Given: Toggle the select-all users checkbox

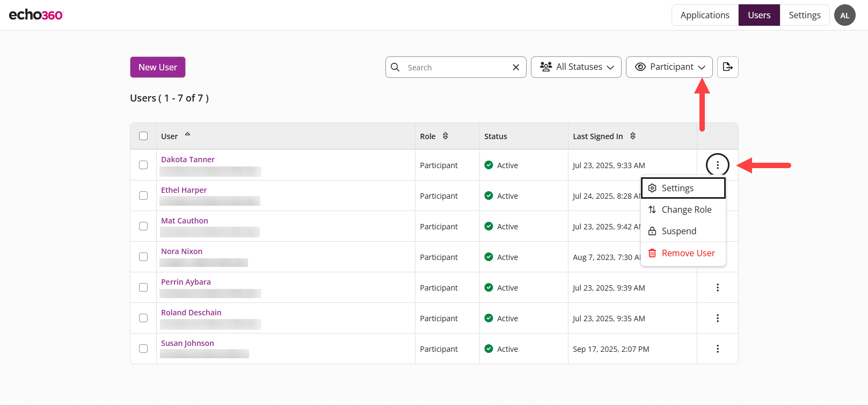Looking at the screenshot, I should coord(143,136).
